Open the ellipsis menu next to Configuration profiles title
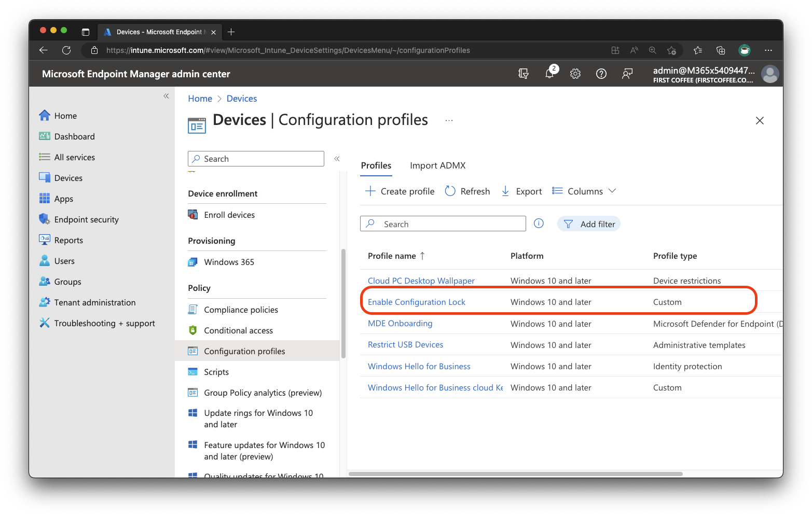This screenshot has width=812, height=516. pos(448,119)
